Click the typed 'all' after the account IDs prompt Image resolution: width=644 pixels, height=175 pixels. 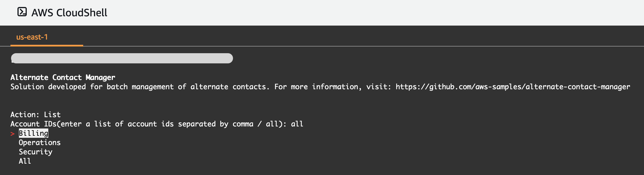tap(297, 124)
